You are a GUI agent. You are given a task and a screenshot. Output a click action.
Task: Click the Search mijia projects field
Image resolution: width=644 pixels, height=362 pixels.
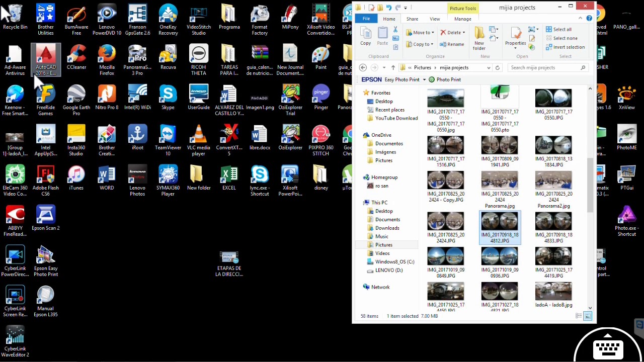coord(548,68)
